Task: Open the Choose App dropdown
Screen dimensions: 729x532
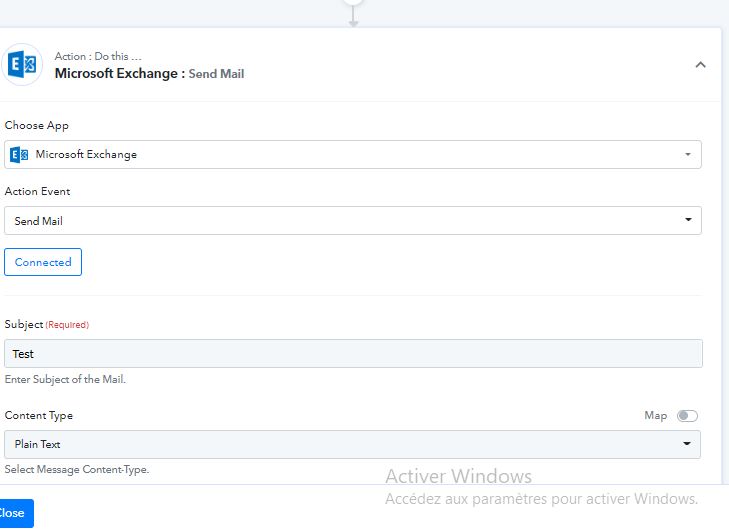Action: pos(352,154)
